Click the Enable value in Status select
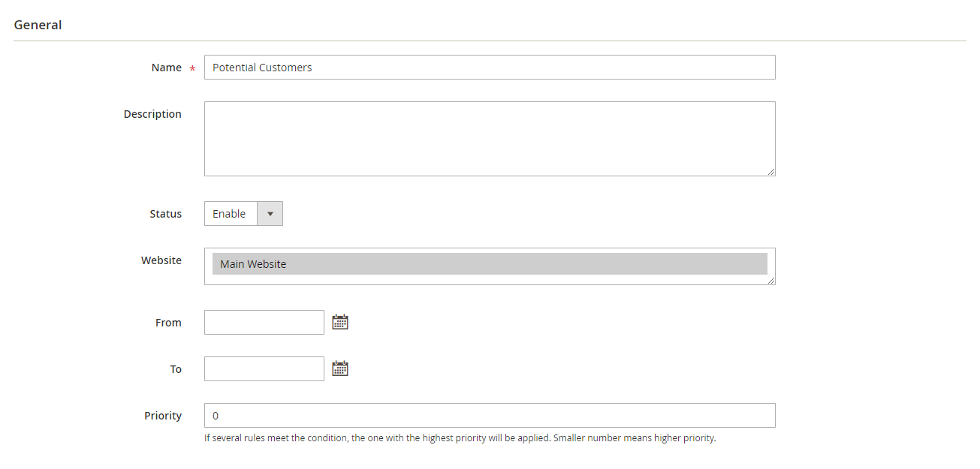Viewport: 980px width, 469px height. tap(230, 214)
